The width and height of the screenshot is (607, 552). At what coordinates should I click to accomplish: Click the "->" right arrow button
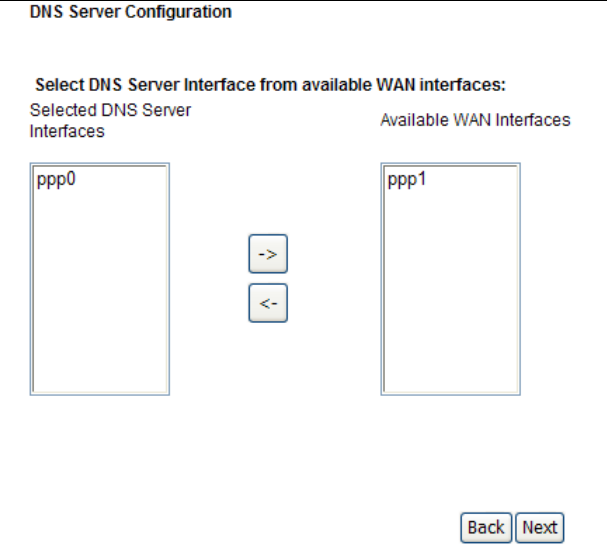267,255
